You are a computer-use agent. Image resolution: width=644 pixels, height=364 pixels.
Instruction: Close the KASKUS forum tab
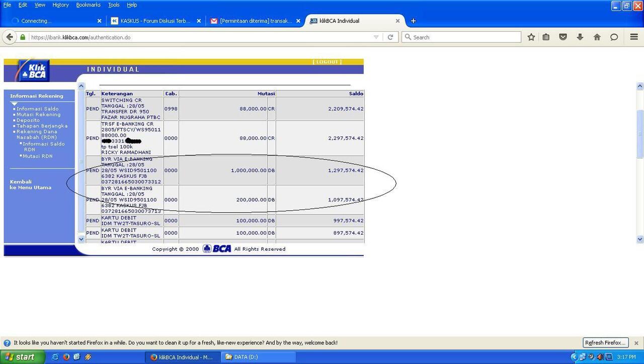click(x=199, y=21)
